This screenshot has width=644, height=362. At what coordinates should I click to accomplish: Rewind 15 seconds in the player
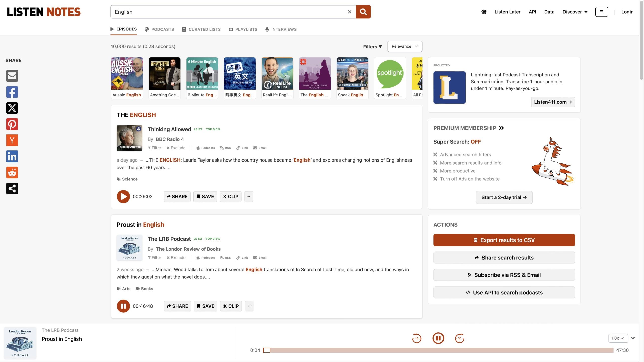[x=417, y=338]
